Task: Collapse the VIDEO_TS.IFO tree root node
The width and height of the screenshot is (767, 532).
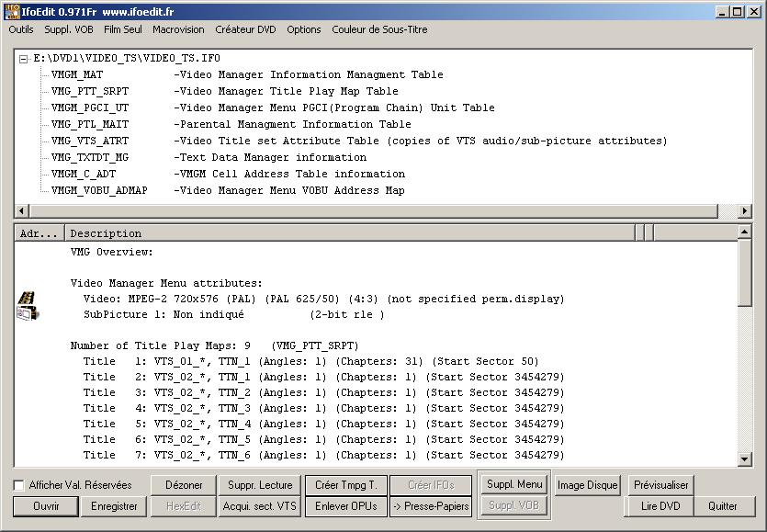Action: pos(25,59)
